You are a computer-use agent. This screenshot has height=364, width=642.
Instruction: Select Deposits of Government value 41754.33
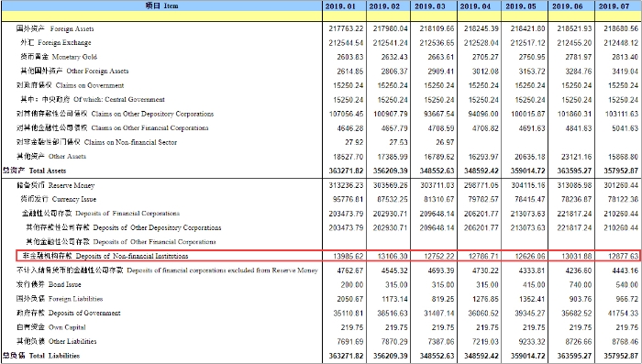coord(623,314)
